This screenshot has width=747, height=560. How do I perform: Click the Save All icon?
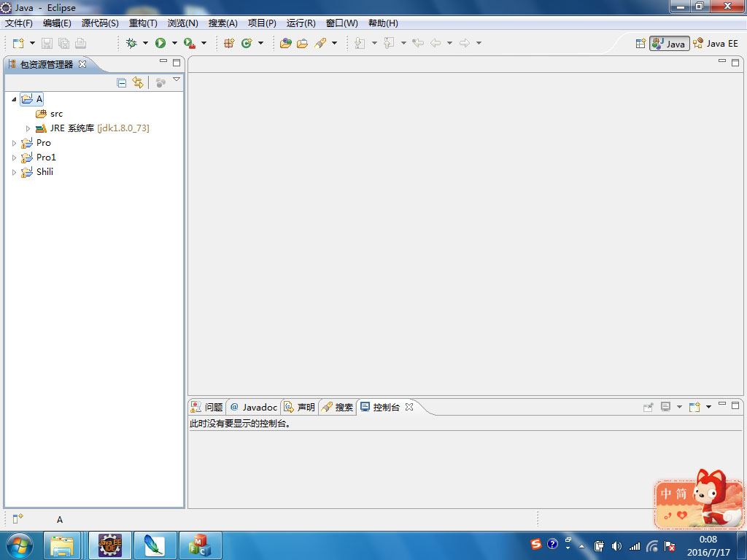click(x=63, y=43)
